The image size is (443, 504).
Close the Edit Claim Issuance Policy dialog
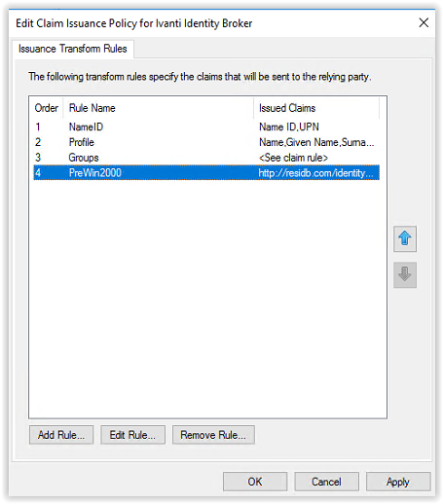424,22
